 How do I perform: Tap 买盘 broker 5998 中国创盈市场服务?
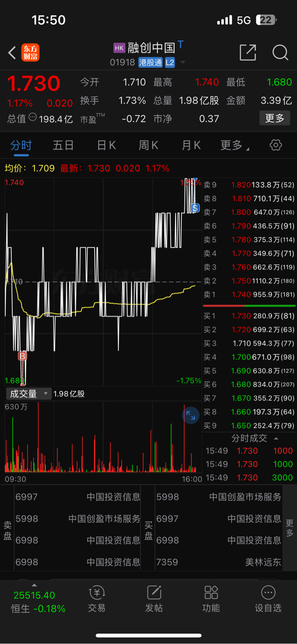tap(218, 497)
